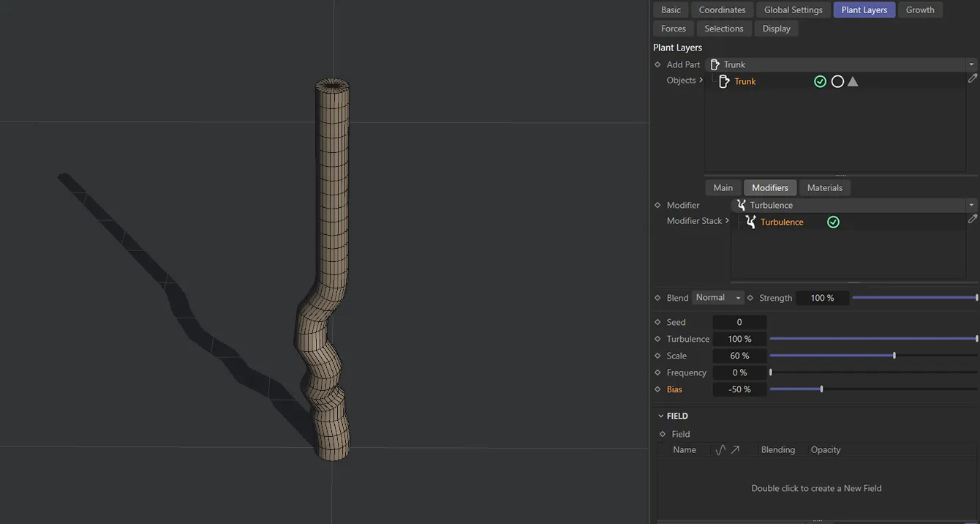Click the Turbulence modifier icon in the stack
Screen dimensions: 980x524
[x=750, y=222]
